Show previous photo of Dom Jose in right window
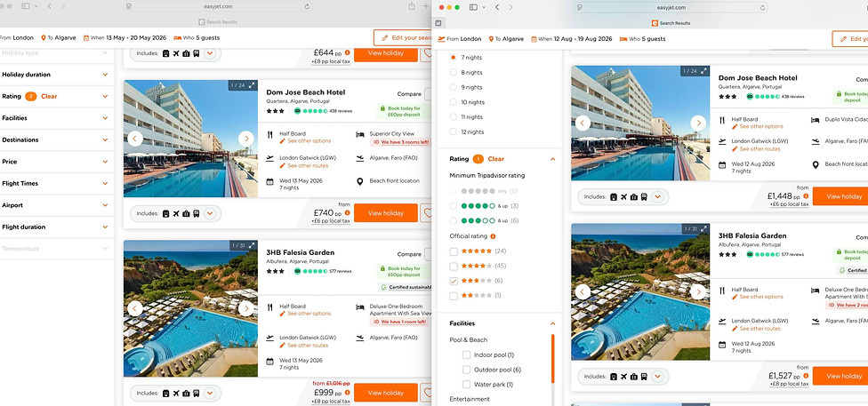868x406 pixels. tap(583, 123)
